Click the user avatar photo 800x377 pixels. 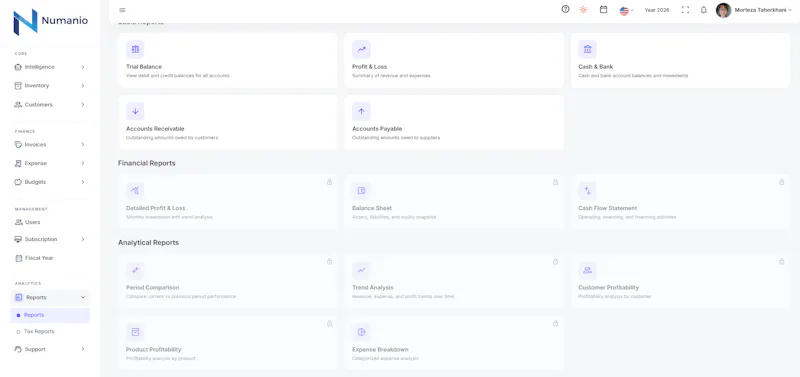point(723,10)
